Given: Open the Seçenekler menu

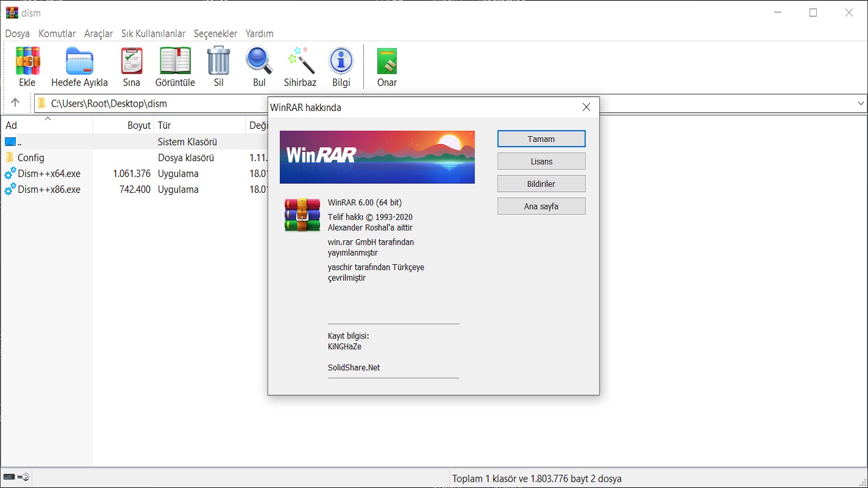Looking at the screenshot, I should click(x=215, y=34).
